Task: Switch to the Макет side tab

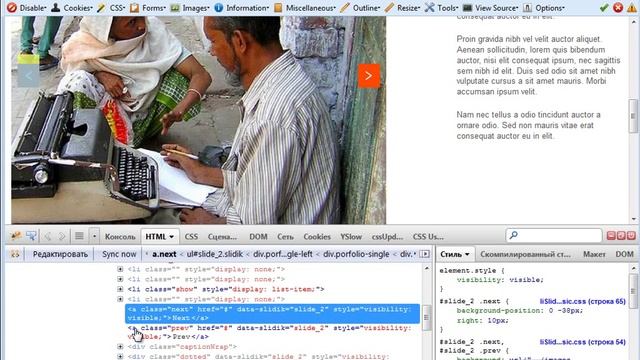Action: pyautogui.click(x=594, y=254)
